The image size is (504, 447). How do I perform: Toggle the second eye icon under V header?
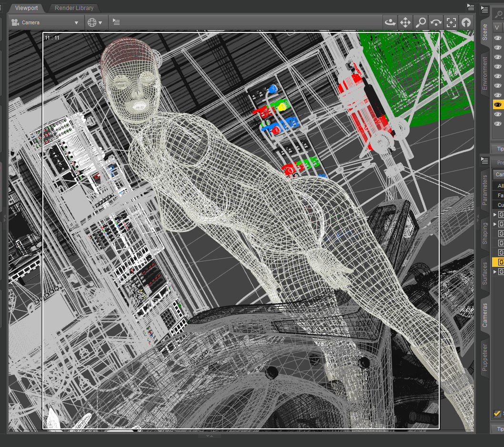498,47
